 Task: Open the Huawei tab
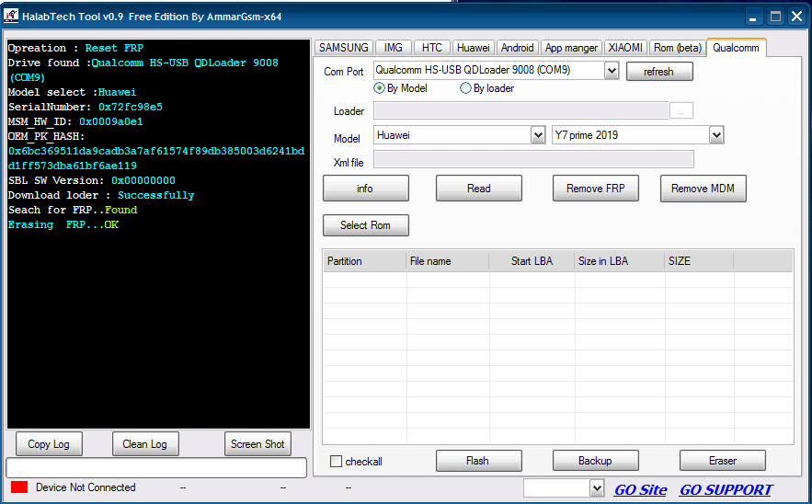tap(474, 48)
